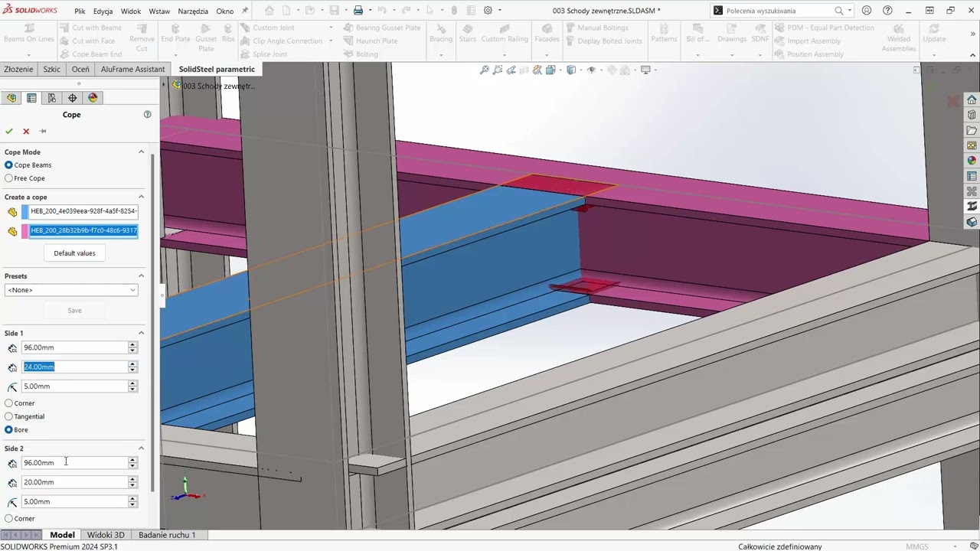This screenshot has height=551, width=980.
Task: Open the user account login icon
Action: coord(867,11)
